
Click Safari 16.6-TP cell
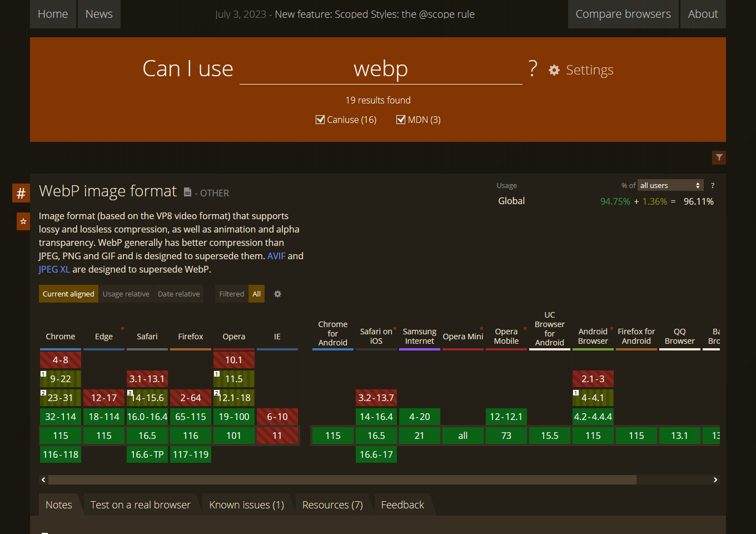[147, 454]
